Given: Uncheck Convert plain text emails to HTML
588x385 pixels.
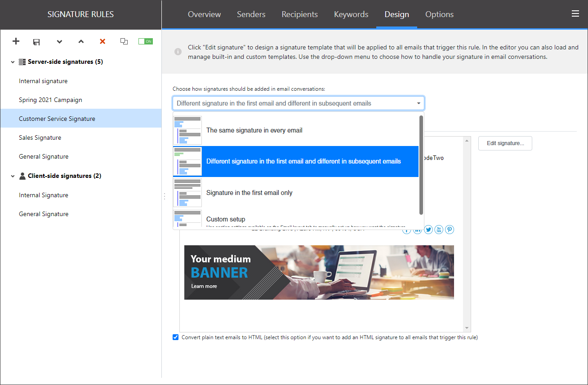Looking at the screenshot, I should (175, 337).
